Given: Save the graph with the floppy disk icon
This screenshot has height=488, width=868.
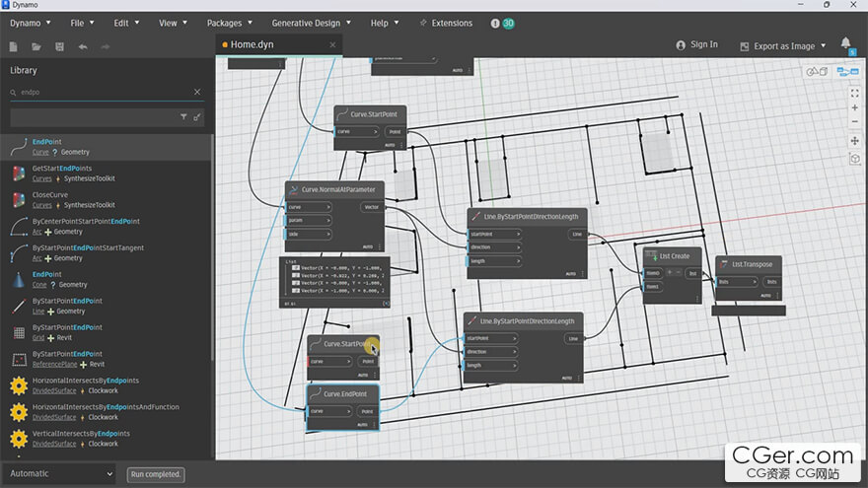Looking at the screenshot, I should pyautogui.click(x=60, y=47).
